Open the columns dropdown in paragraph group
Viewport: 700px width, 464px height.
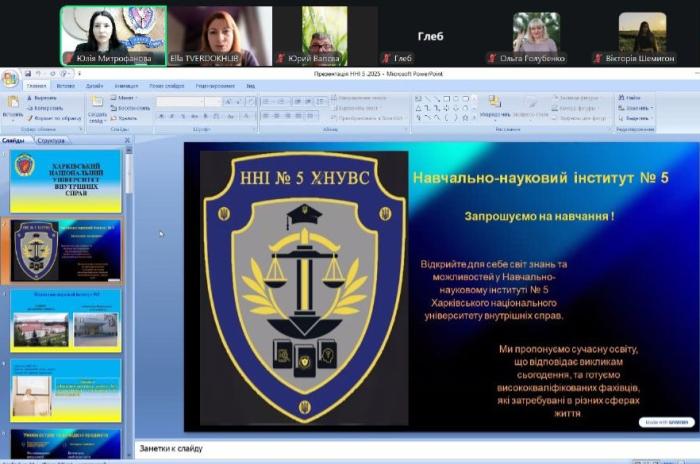(x=311, y=116)
